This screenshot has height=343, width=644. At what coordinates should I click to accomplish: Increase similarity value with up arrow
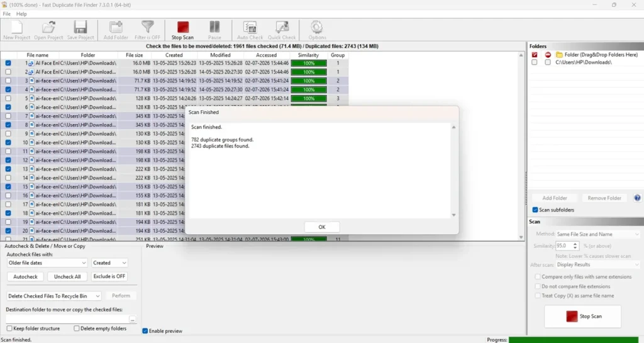(575, 244)
